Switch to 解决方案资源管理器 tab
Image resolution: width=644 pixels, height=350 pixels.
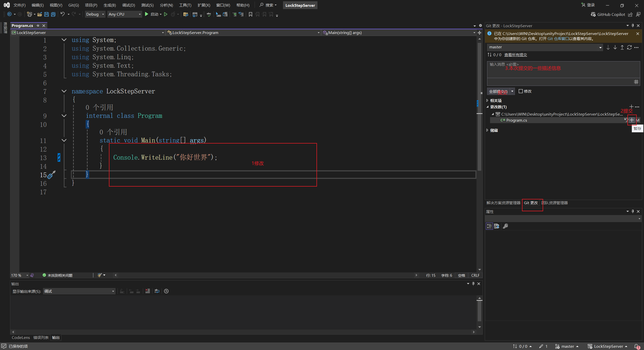503,203
